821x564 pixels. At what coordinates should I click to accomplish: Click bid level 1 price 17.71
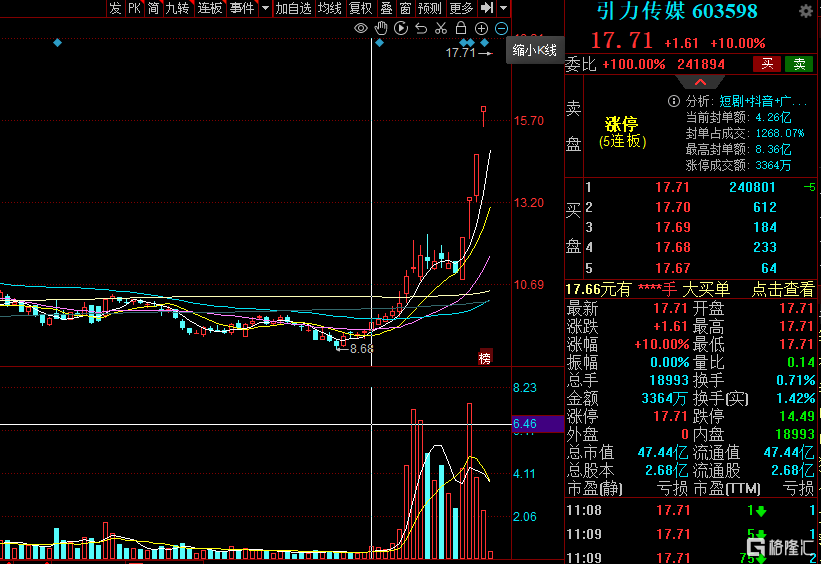[x=672, y=187]
